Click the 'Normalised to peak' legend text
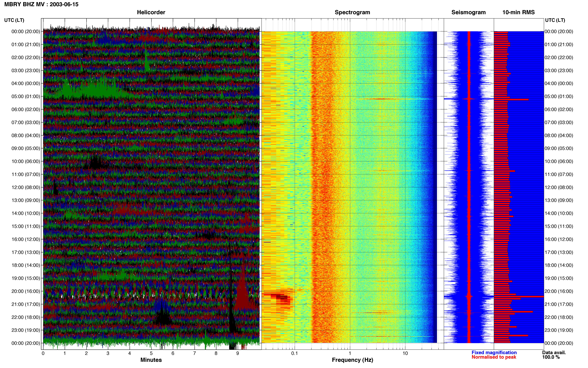588x368 pixels. coord(494,357)
